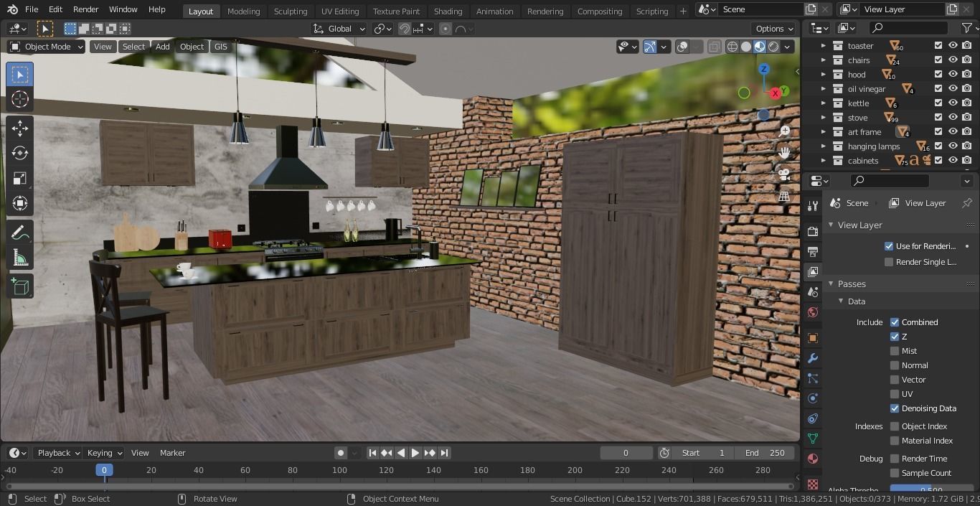The image size is (980, 506).
Task: Open the viewport shading options dropdown
Action: click(x=788, y=47)
